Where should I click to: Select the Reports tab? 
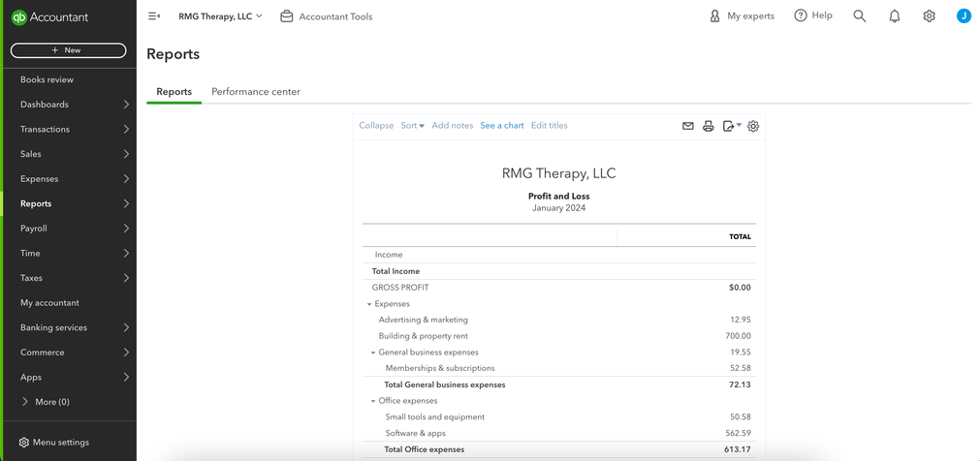[x=174, y=92]
